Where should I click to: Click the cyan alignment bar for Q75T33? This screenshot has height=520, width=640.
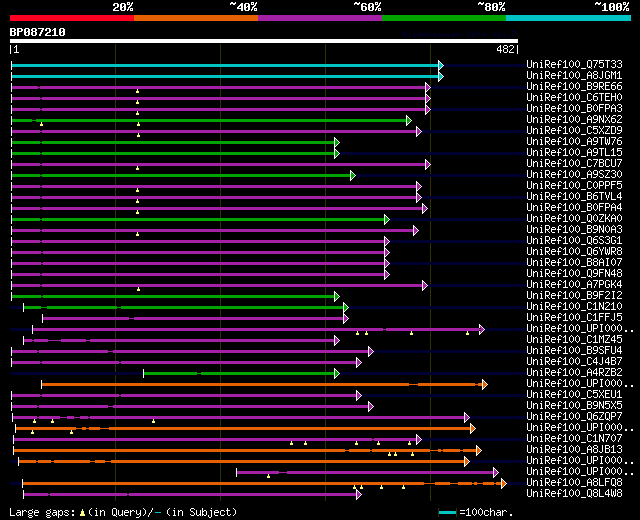click(225, 65)
